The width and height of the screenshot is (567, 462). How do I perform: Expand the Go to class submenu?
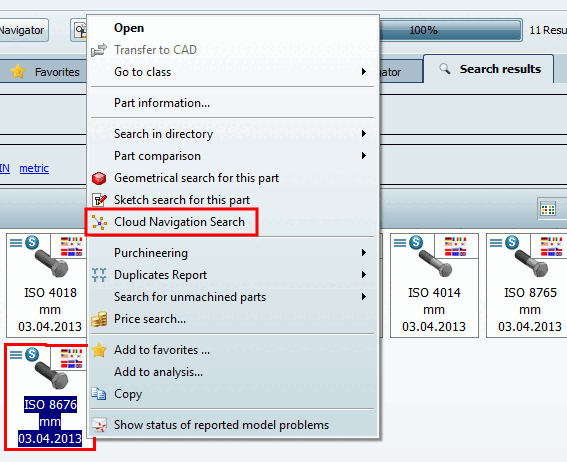(232, 72)
